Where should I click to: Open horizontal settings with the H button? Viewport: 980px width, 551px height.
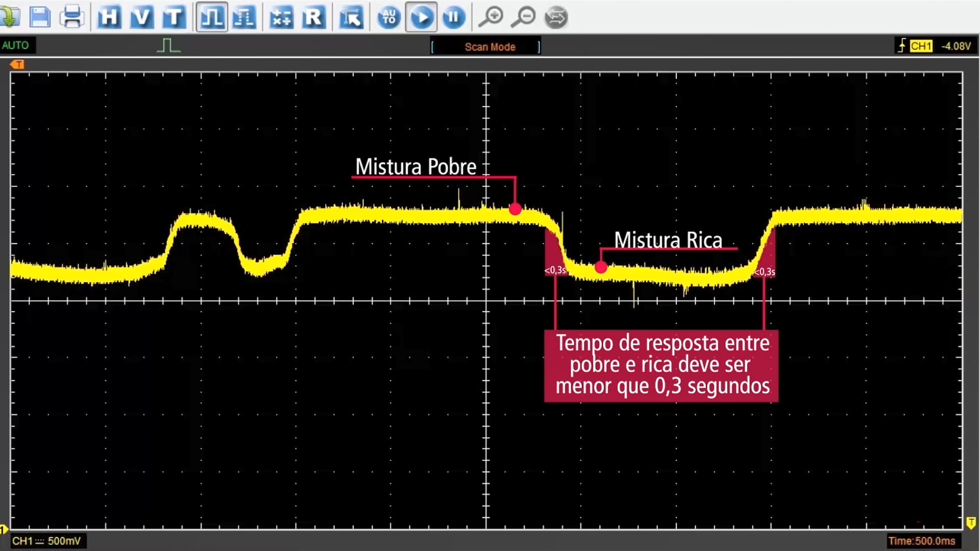click(x=109, y=17)
